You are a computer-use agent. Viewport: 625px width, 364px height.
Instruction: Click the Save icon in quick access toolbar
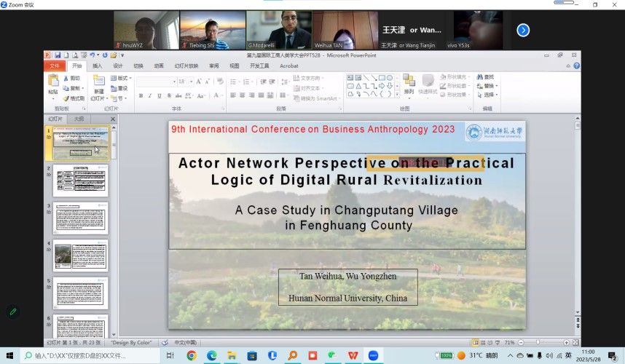(x=57, y=55)
